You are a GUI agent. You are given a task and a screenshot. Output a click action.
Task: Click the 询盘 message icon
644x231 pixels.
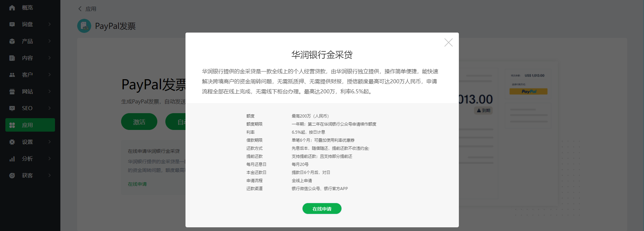tap(12, 25)
